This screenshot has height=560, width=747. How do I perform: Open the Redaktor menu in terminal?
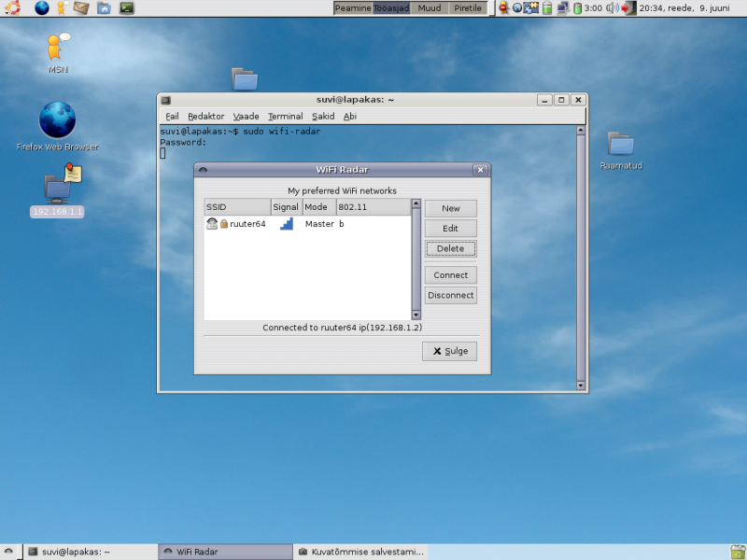pyautogui.click(x=205, y=116)
